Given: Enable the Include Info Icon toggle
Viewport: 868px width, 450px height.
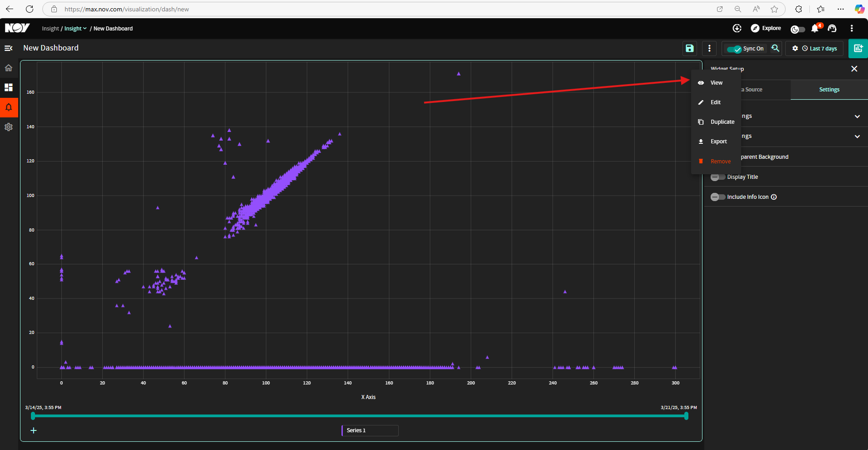Looking at the screenshot, I should [718, 197].
